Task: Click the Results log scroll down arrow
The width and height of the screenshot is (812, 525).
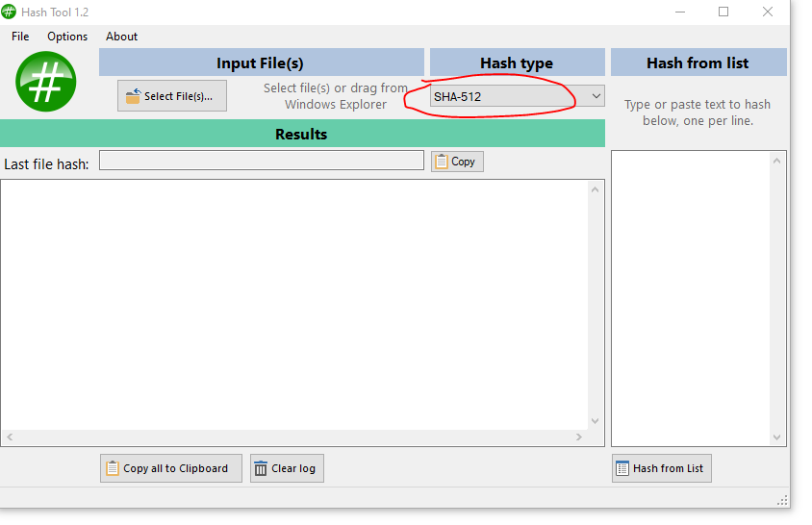Action: tap(595, 421)
